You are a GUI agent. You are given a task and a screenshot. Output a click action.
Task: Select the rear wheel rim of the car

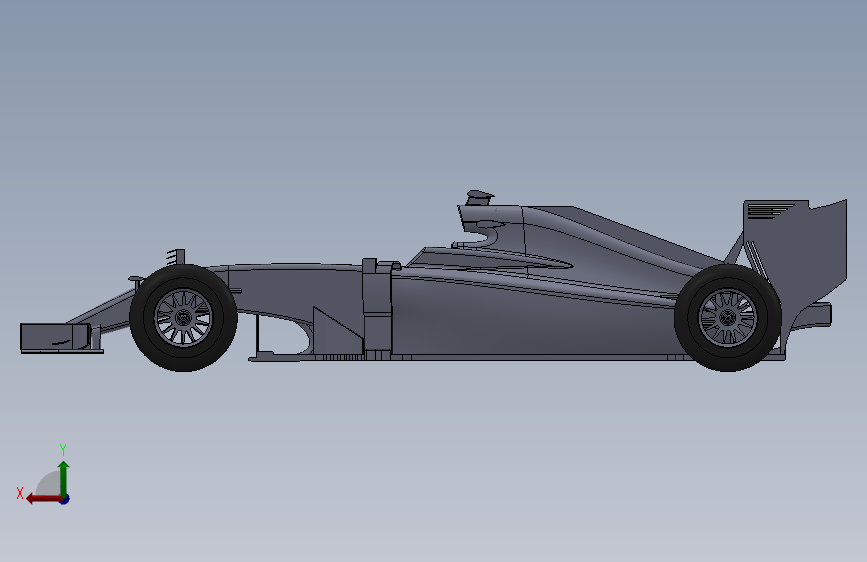tap(728, 318)
